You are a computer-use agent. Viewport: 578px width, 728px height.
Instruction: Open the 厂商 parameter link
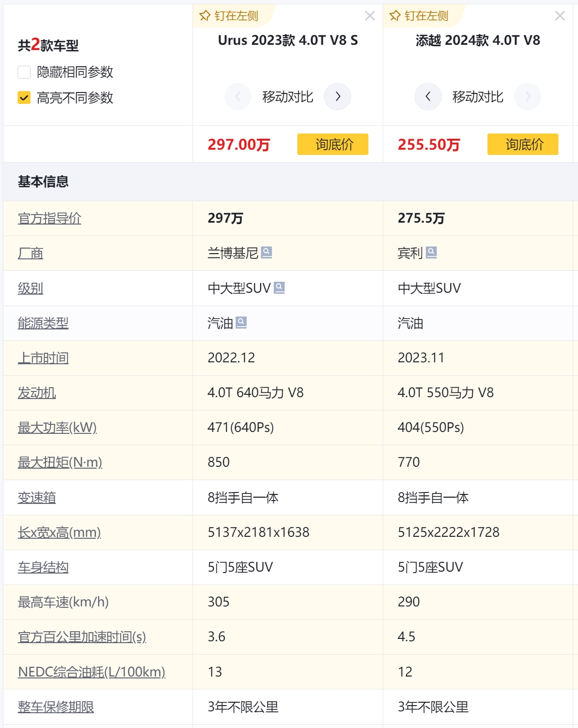coord(30,253)
